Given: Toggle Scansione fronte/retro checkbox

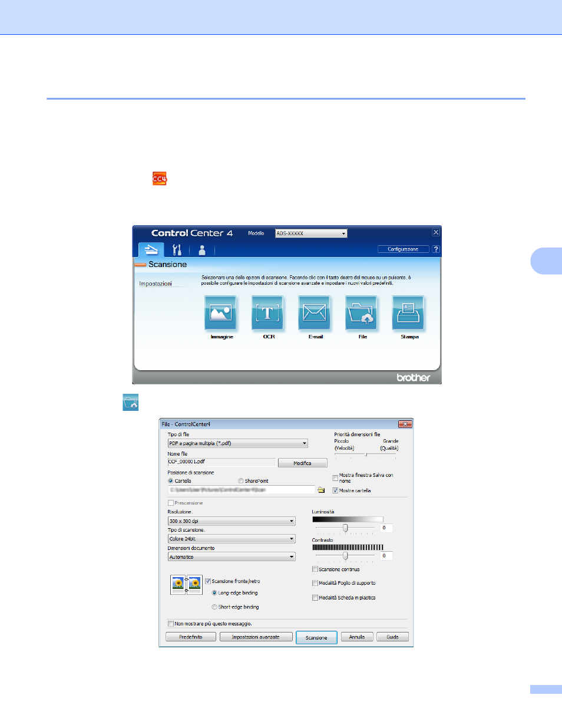Looking at the screenshot, I should pyautogui.click(x=208, y=581).
